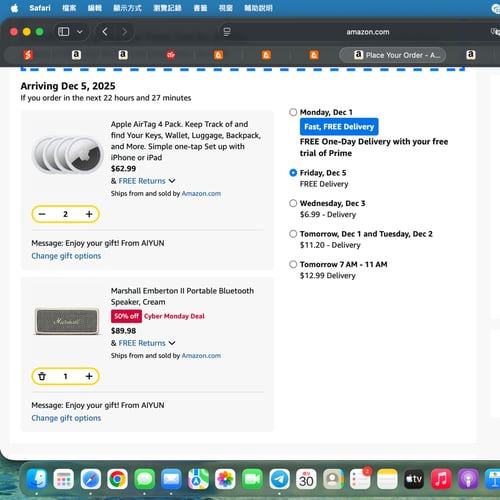Open the sidebar options dropdown arrow
The image size is (500, 500).
[80, 32]
